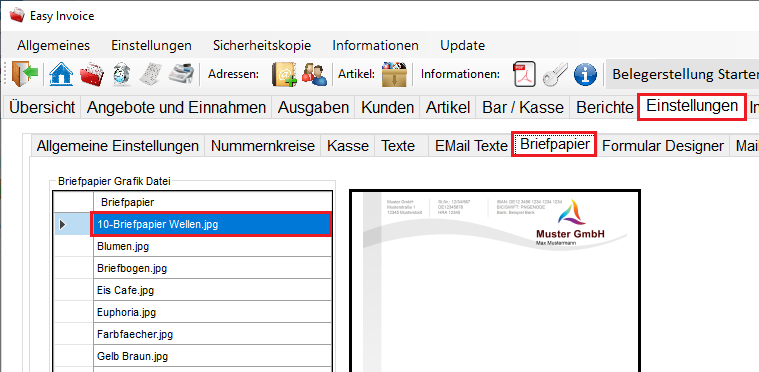Open the Sicherheitskopie menu

coord(262,45)
